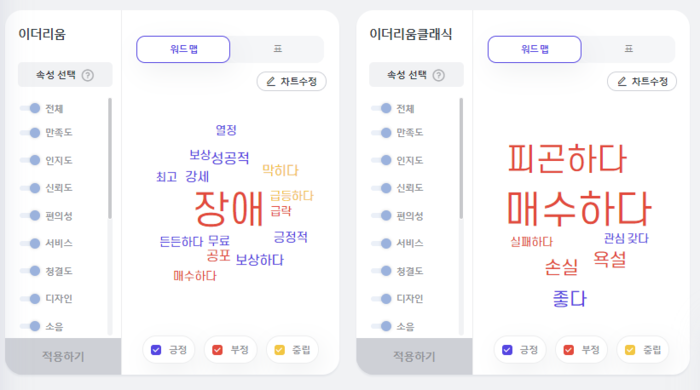The image size is (700, 390).
Task: Uncheck 부정 checkbox under 이더리움클래식 word map
Action: pyautogui.click(x=568, y=350)
